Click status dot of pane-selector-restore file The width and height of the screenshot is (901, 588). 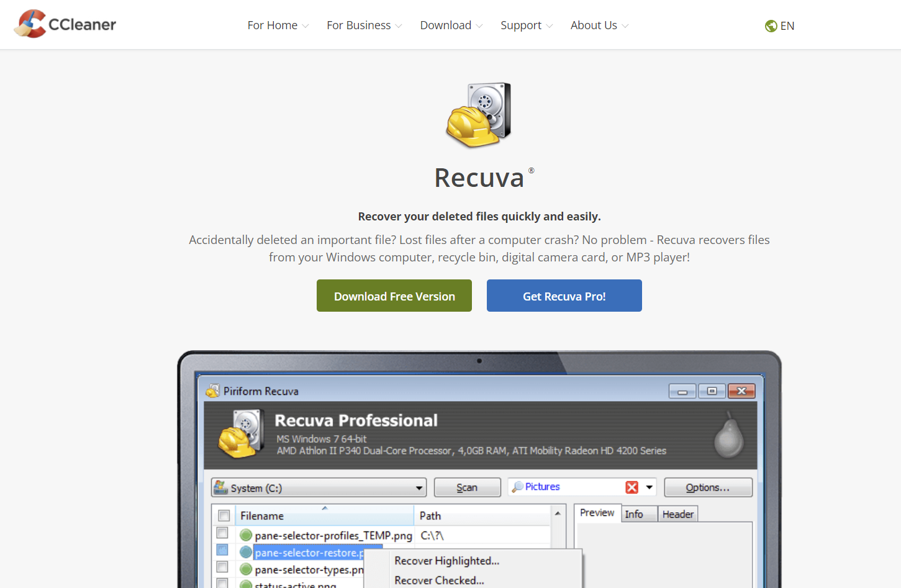point(246,553)
